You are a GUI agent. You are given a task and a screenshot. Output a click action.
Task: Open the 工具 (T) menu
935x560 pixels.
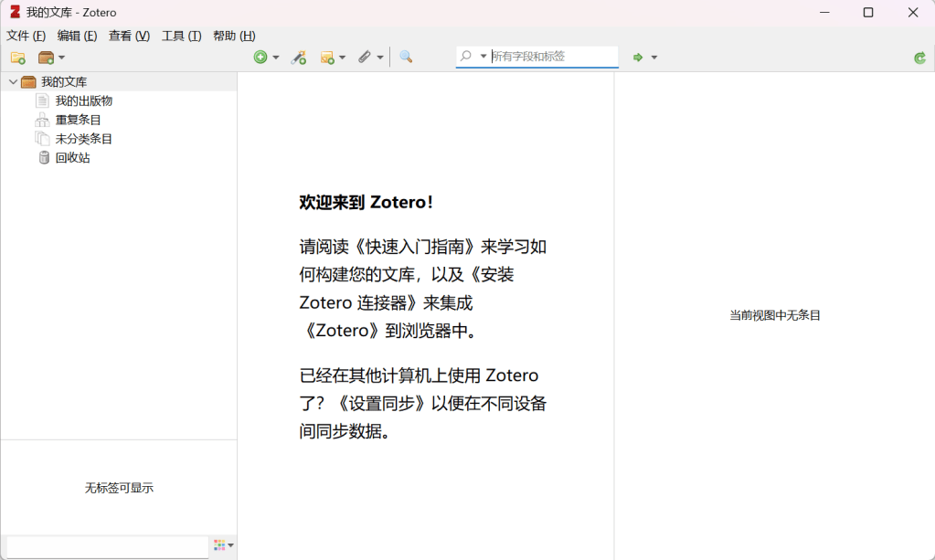coord(181,36)
